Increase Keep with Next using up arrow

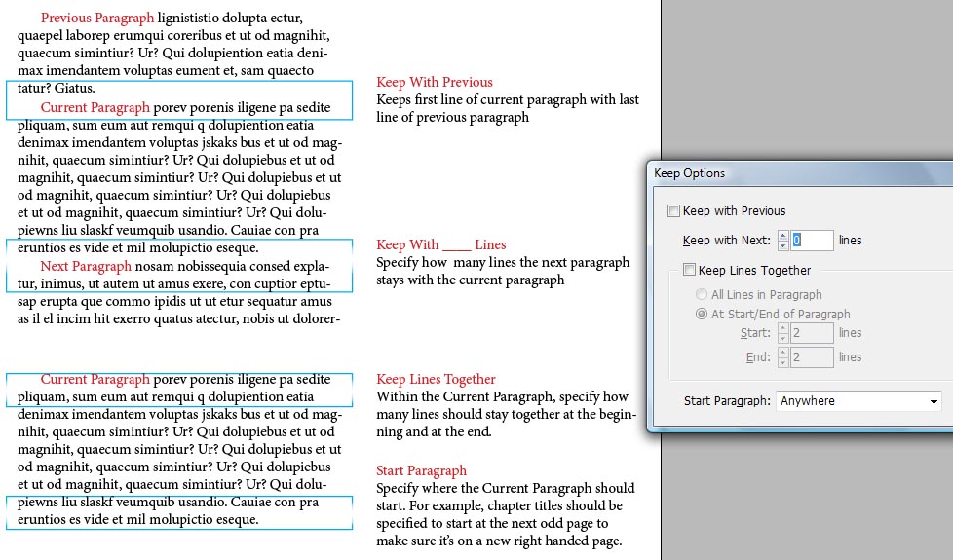coord(782,236)
